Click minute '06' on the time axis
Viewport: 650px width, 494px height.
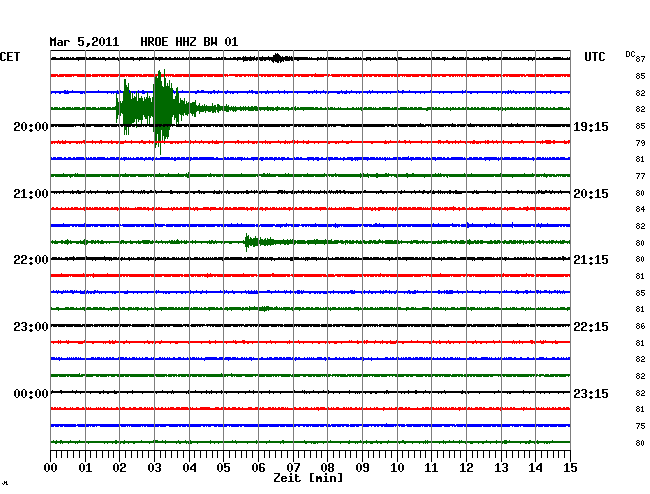click(258, 468)
